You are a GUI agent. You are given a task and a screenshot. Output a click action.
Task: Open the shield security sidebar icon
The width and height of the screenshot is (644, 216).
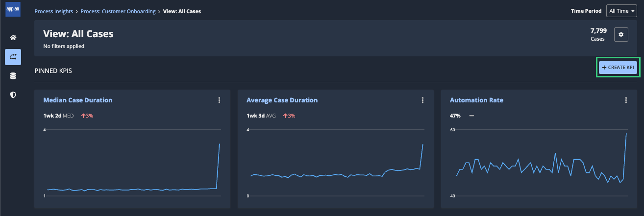click(x=13, y=95)
